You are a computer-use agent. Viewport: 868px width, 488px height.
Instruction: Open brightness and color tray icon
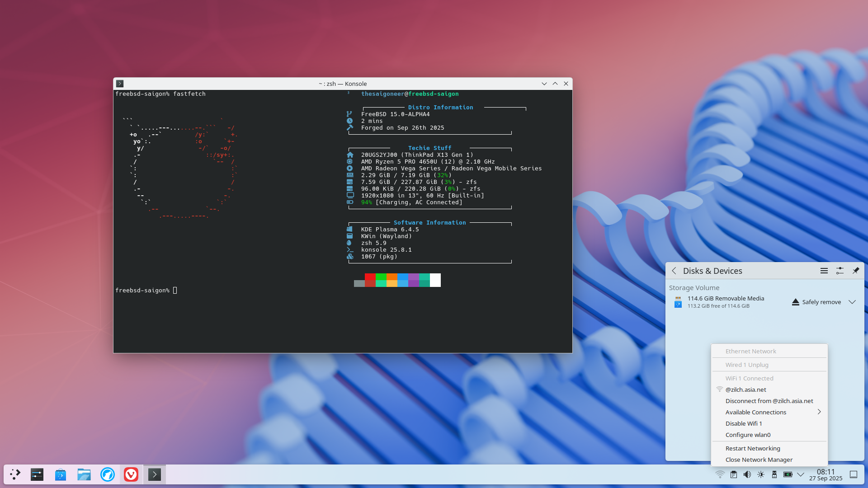761,474
